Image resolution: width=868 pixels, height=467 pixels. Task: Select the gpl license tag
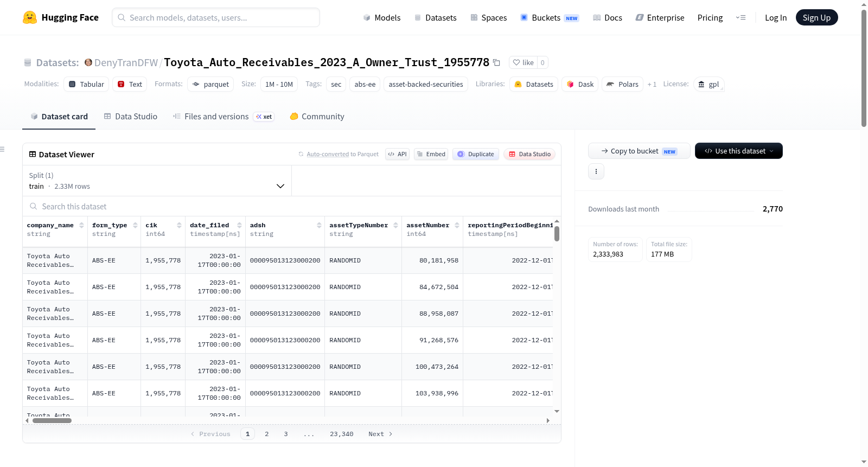pos(709,84)
